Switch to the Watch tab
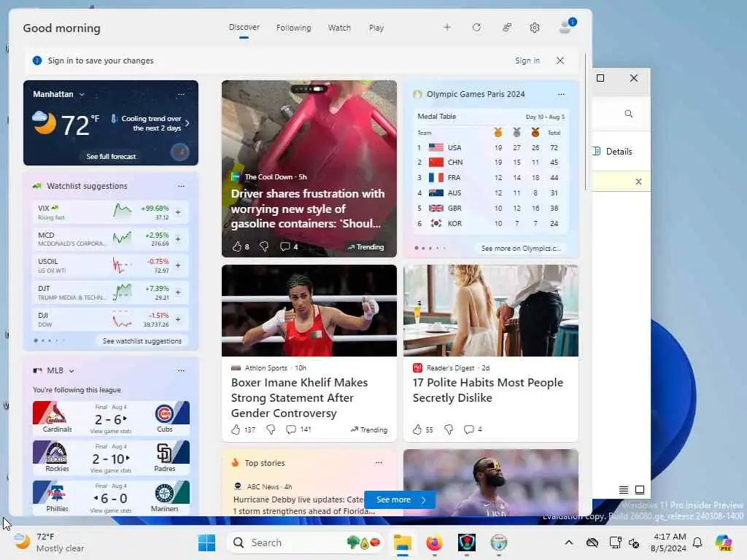 point(339,28)
